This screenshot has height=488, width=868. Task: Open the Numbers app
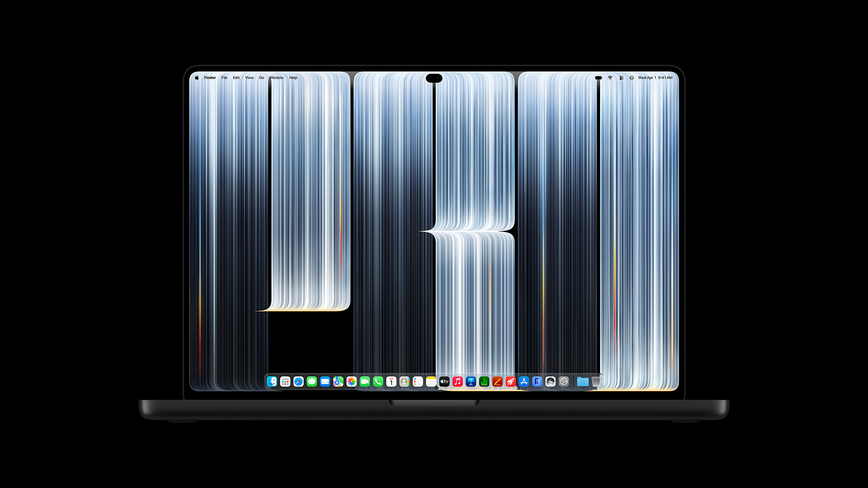pyautogui.click(x=484, y=382)
